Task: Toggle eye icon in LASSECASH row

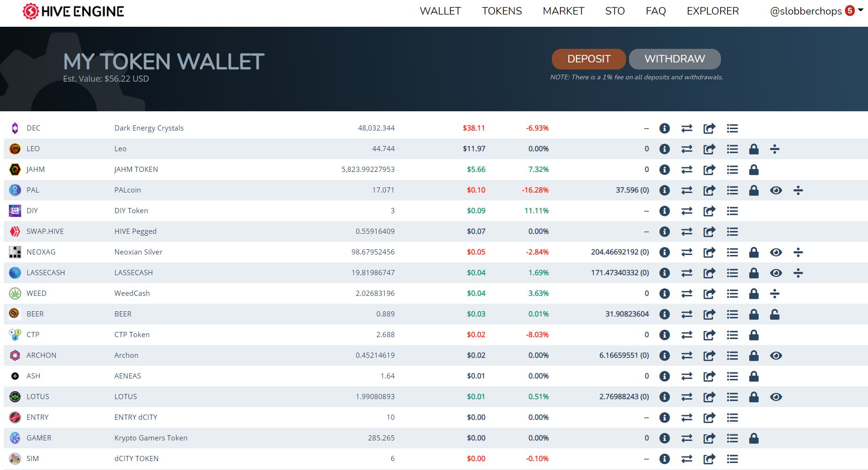Action: point(776,273)
